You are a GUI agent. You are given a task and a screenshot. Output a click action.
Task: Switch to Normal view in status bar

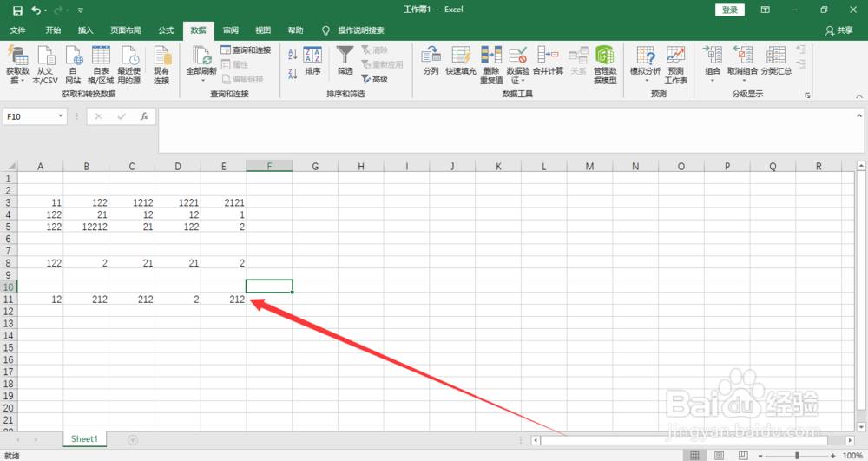[x=694, y=456]
